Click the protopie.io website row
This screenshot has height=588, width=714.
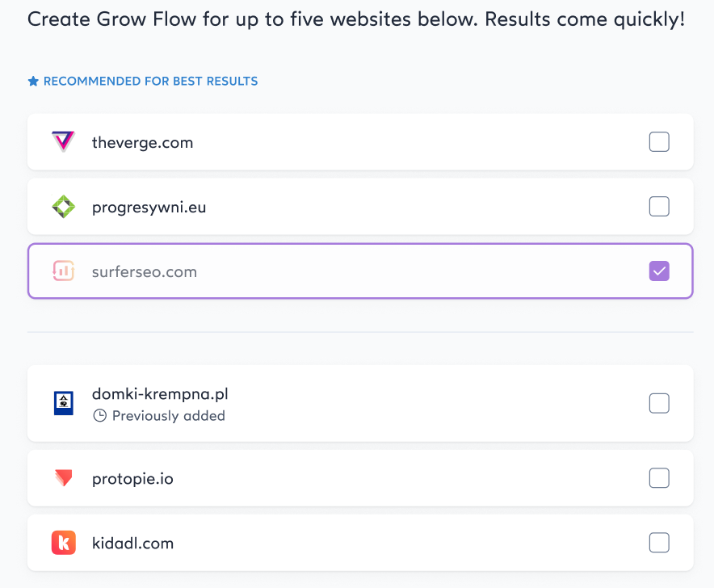click(x=360, y=478)
